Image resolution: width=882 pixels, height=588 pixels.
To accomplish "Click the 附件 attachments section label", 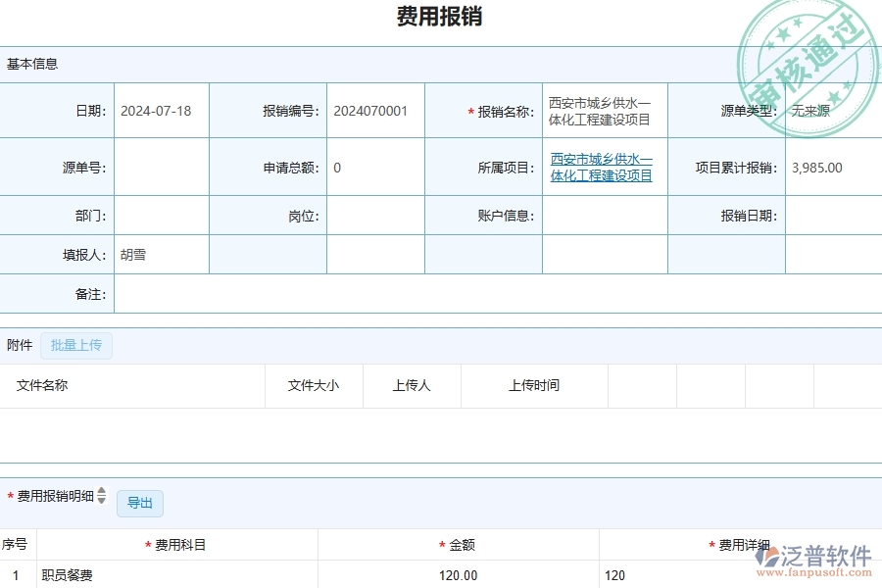I will (18, 344).
